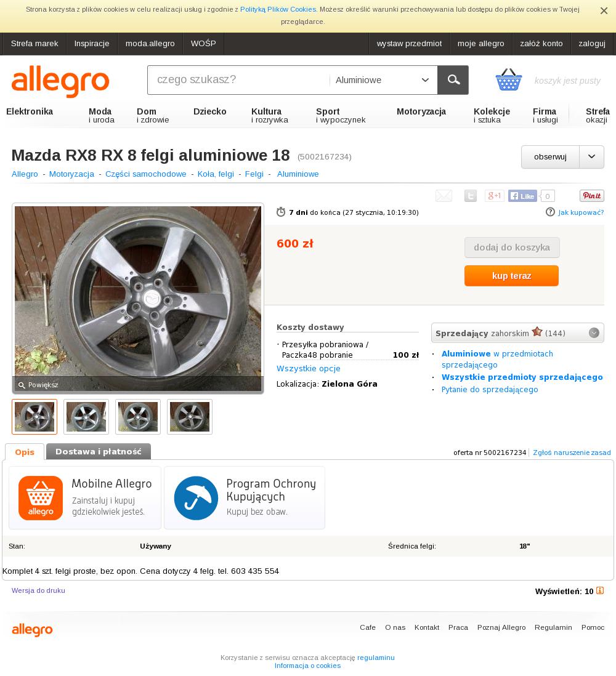This screenshot has width=616, height=676.
Task: Close the cookies notice banner
Action: [604, 11]
